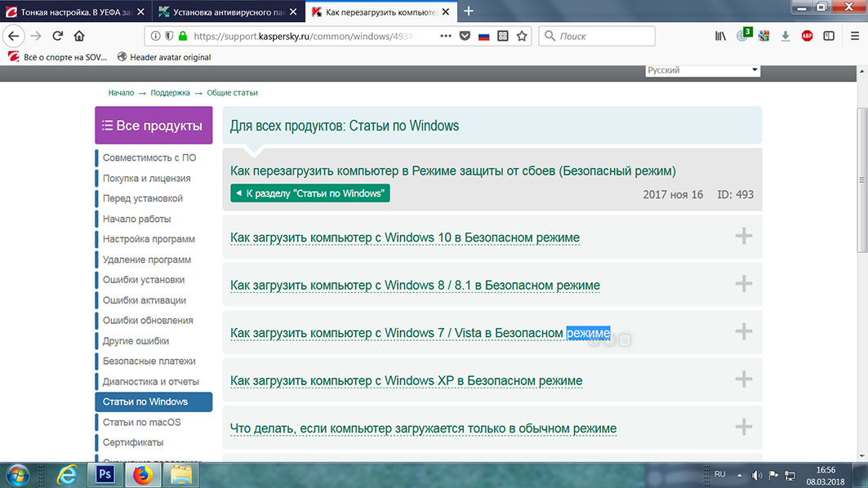Expand Windows XP section plus

tap(743, 379)
